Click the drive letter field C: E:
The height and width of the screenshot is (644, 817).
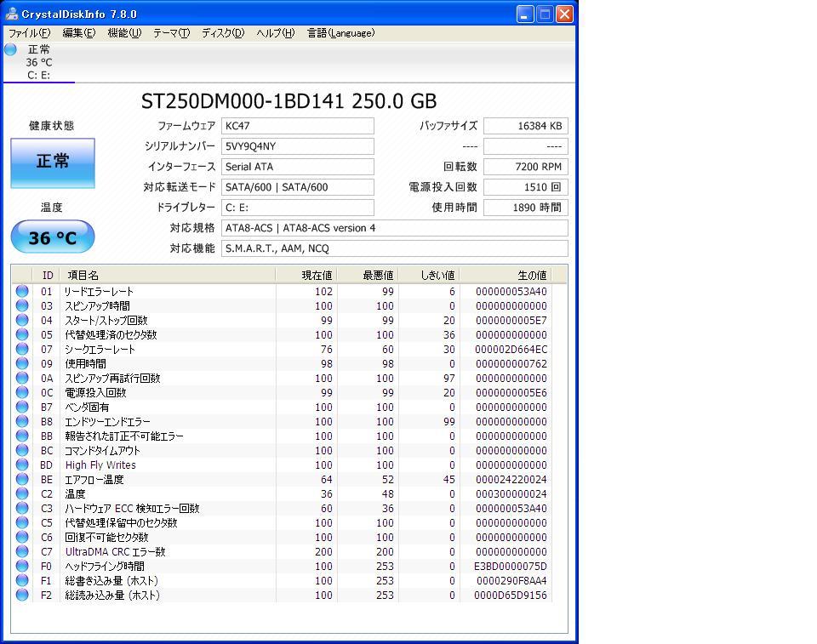tap(298, 208)
